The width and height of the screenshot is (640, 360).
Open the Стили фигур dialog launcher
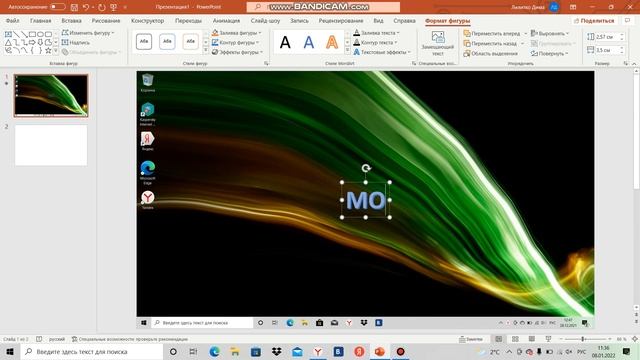(x=266, y=64)
